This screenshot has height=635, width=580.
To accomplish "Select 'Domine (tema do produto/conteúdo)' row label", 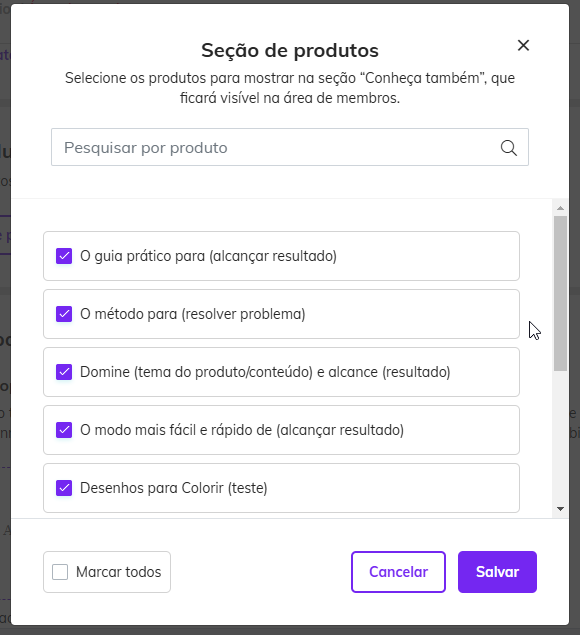I will pyautogui.click(x=265, y=372).
